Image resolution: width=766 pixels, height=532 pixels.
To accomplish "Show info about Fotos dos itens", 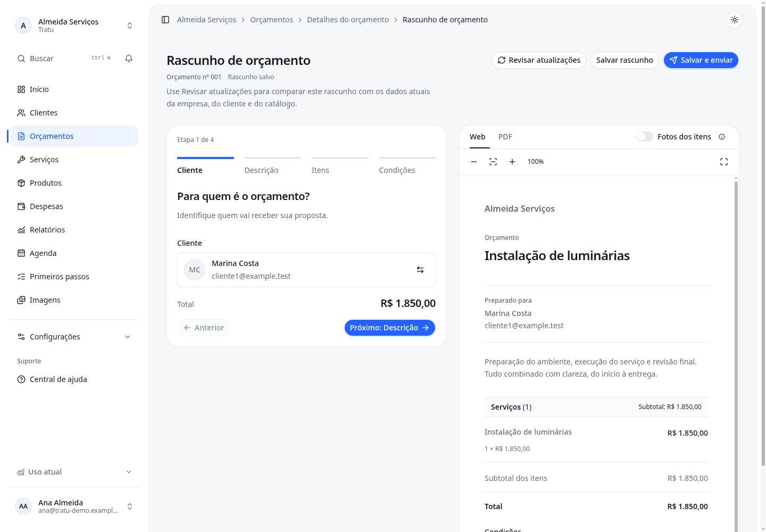I will point(722,137).
